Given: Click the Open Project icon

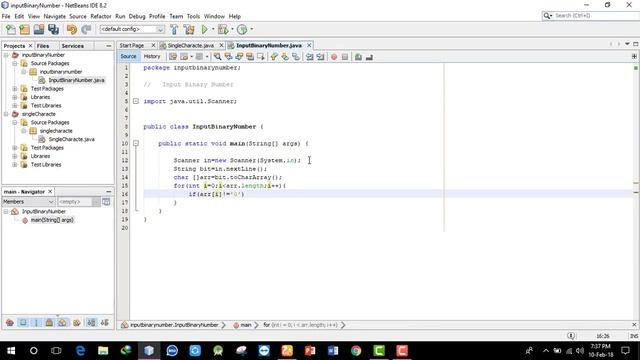Looking at the screenshot, I should pos(39,29).
